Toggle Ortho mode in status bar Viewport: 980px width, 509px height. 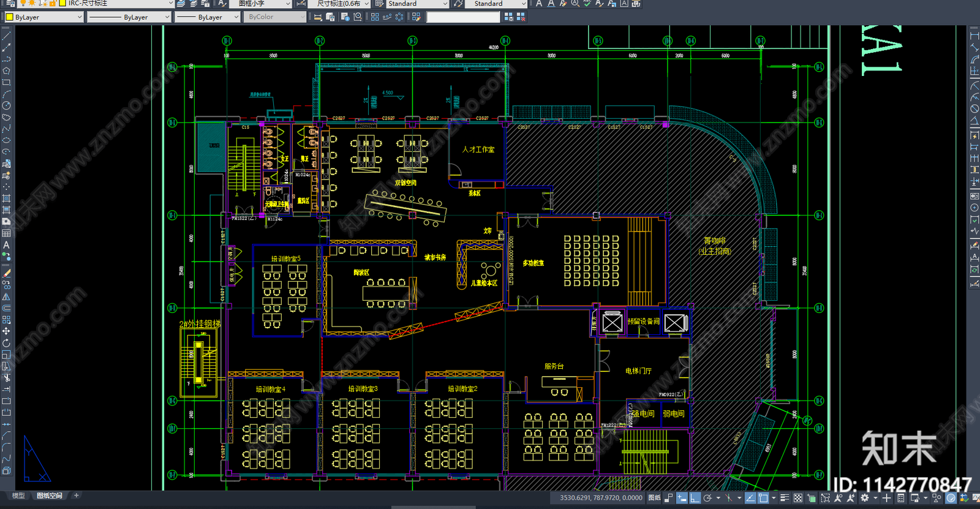(x=695, y=498)
